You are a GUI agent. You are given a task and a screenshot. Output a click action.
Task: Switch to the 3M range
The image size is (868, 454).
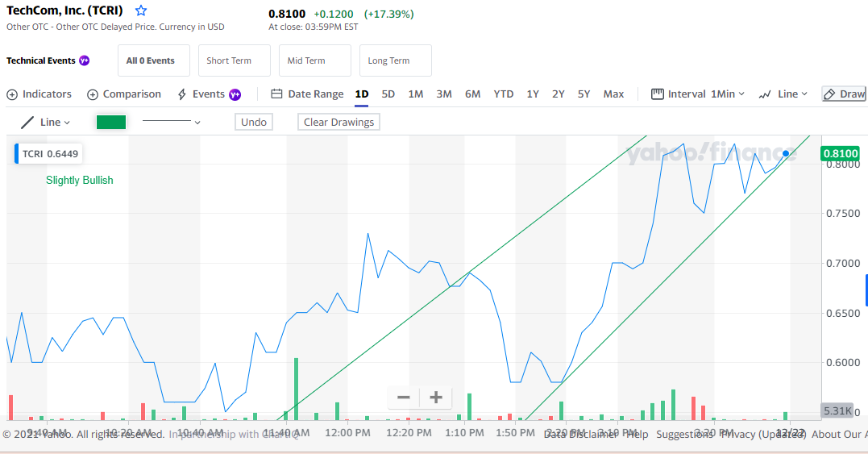coord(444,94)
